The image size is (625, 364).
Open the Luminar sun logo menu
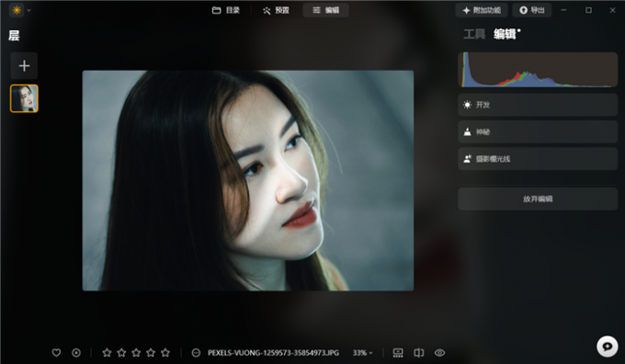pos(17,10)
